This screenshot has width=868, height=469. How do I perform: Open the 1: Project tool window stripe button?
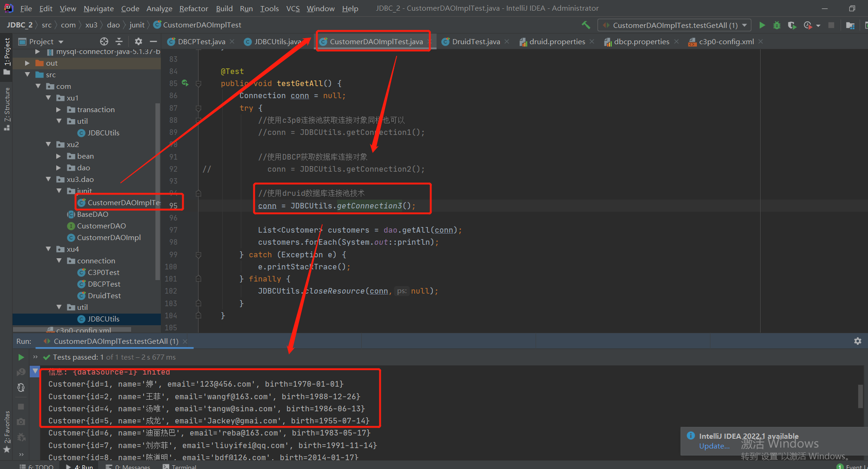[x=7, y=56]
